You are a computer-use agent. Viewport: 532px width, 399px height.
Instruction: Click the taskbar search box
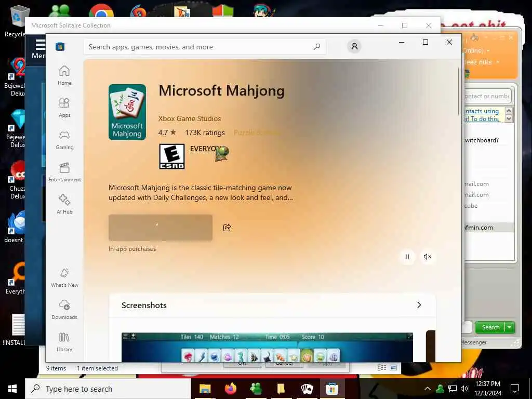point(108,389)
